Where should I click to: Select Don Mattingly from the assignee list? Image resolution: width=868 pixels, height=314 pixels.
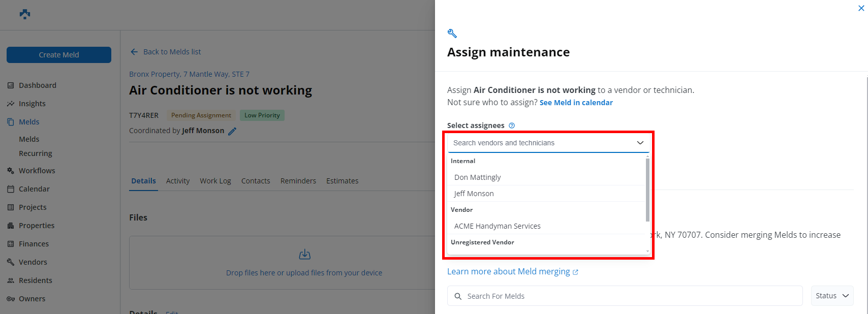click(477, 177)
